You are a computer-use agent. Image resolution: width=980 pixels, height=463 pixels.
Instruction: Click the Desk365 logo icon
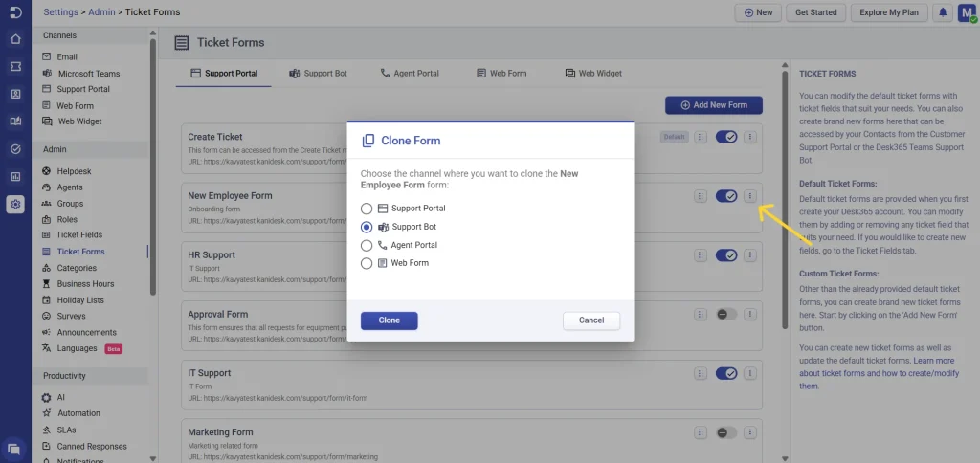15,11
